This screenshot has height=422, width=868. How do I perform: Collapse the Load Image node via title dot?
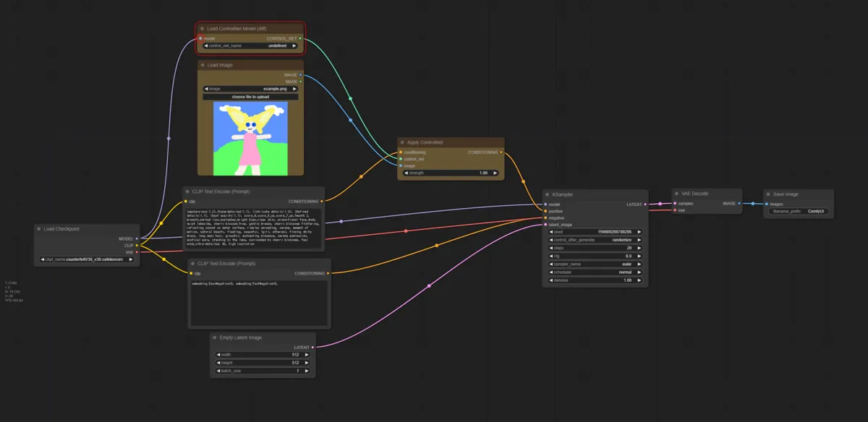tap(203, 65)
